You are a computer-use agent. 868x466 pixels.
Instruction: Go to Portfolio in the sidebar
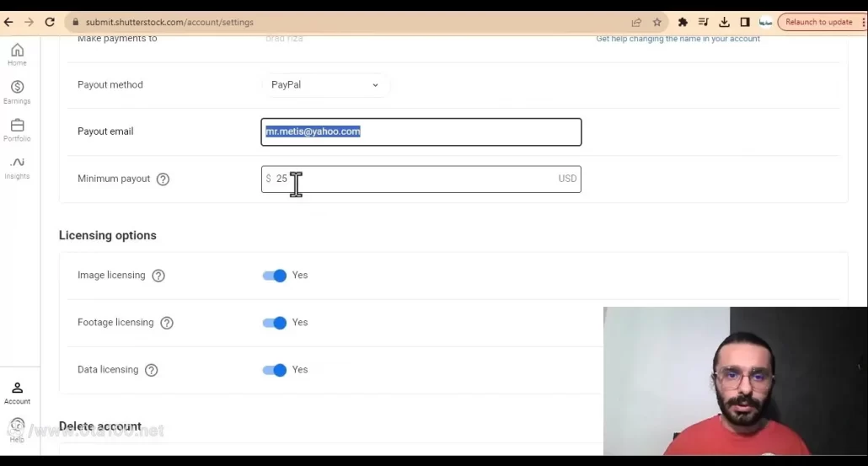(17, 129)
